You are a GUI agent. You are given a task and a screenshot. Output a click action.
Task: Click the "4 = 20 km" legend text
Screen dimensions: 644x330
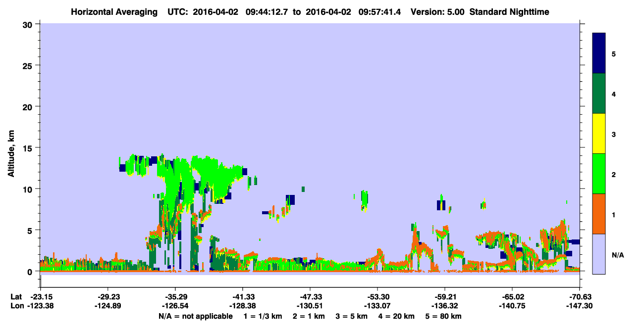point(397,316)
